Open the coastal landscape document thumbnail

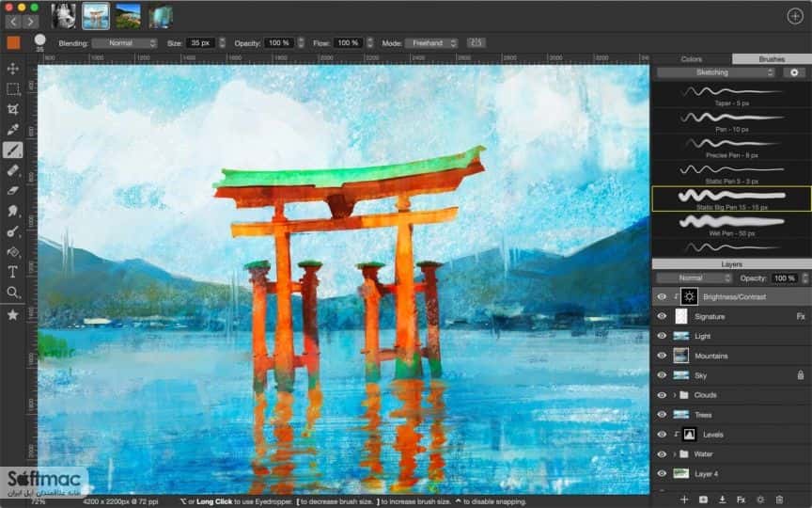click(128, 16)
